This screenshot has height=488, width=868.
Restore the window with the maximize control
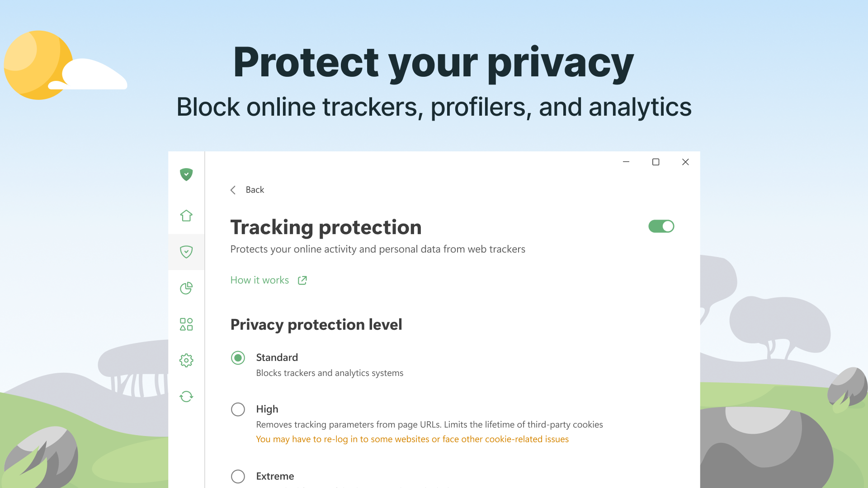click(656, 162)
